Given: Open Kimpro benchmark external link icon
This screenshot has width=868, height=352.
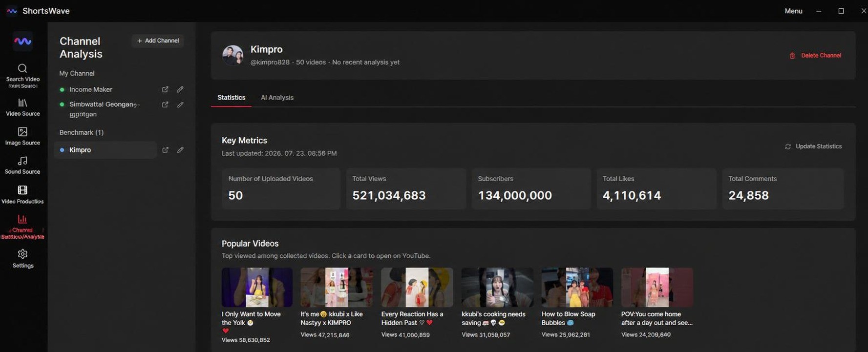Looking at the screenshot, I should coord(165,150).
